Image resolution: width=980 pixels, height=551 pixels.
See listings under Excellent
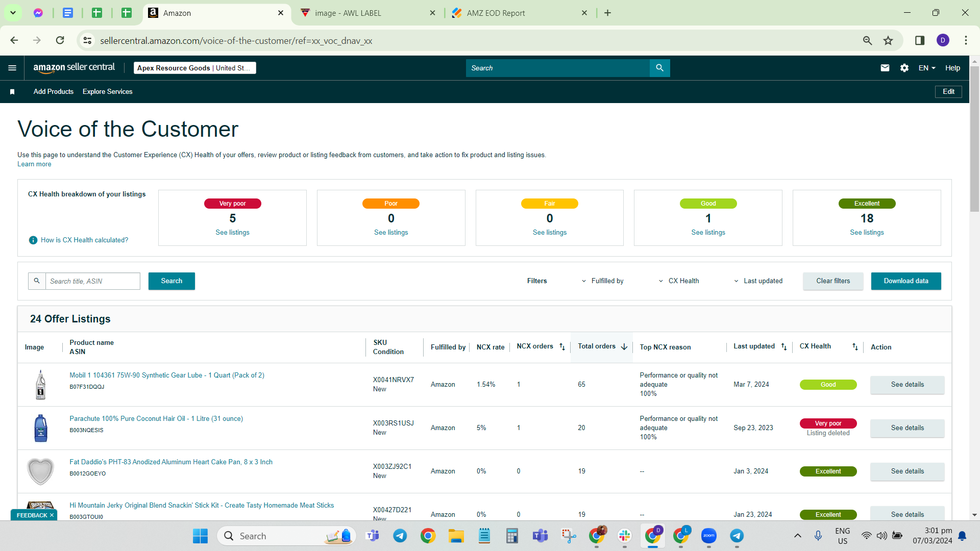(x=867, y=233)
